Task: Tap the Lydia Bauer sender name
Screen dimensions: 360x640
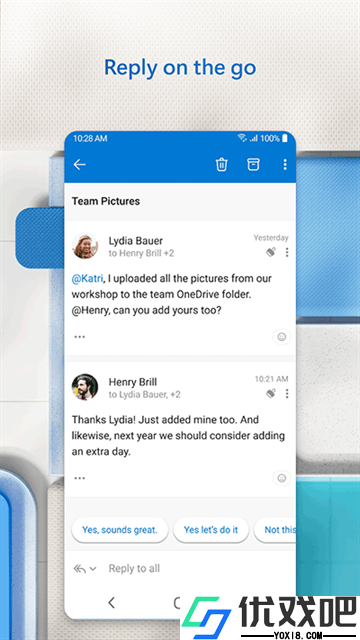Action: (136, 240)
